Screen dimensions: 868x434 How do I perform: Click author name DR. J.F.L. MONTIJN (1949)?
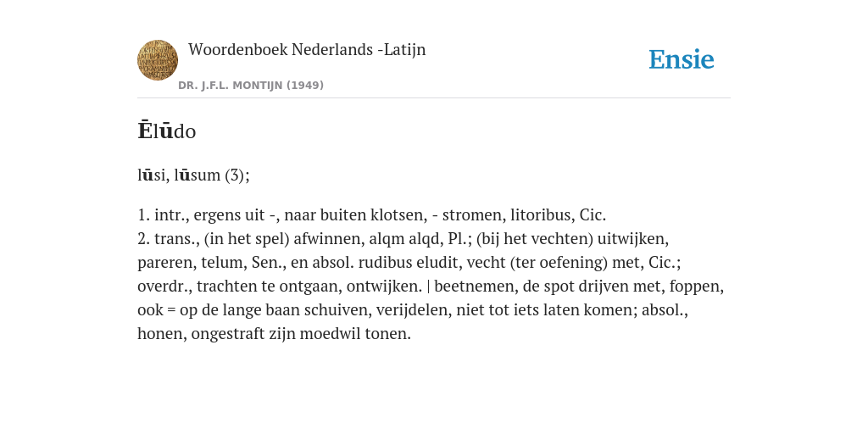pyautogui.click(x=251, y=86)
